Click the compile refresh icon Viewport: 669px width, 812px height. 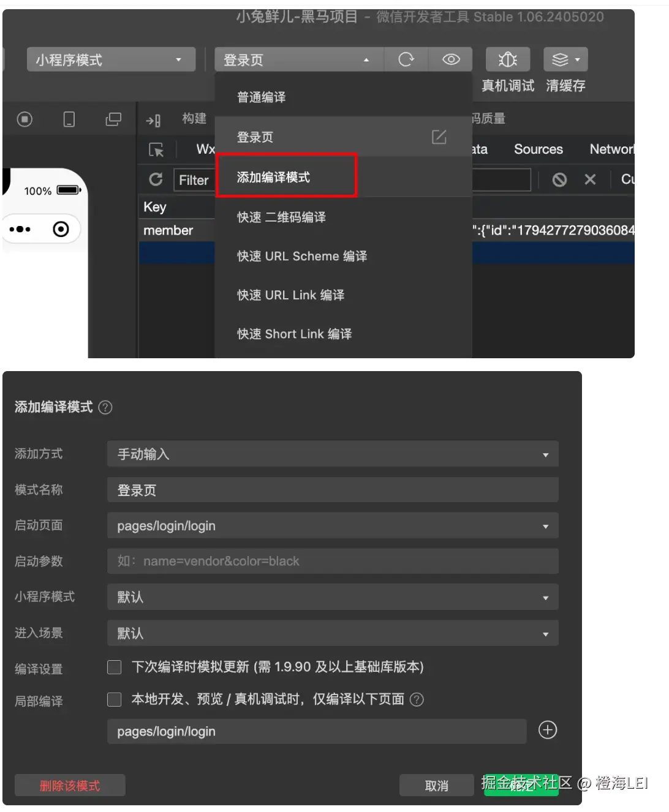point(406,59)
